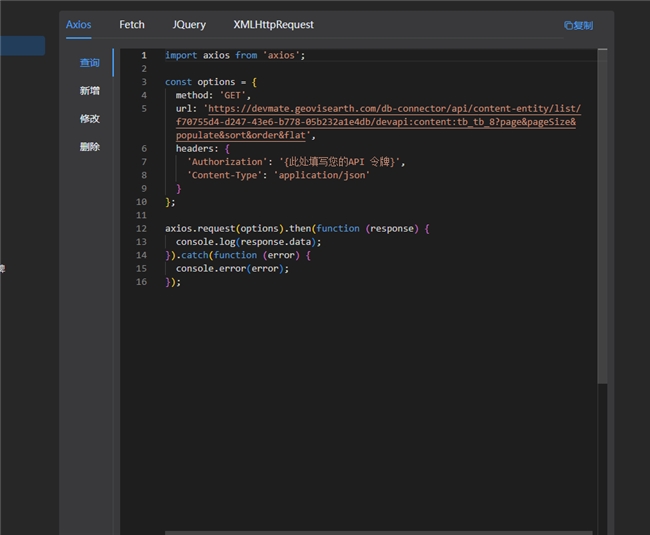The height and width of the screenshot is (535, 650).
Task: Click line number 5 in the gutter
Action: pos(144,109)
